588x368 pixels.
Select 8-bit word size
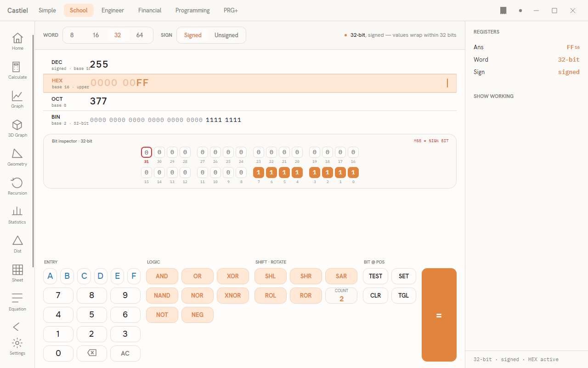[72, 35]
